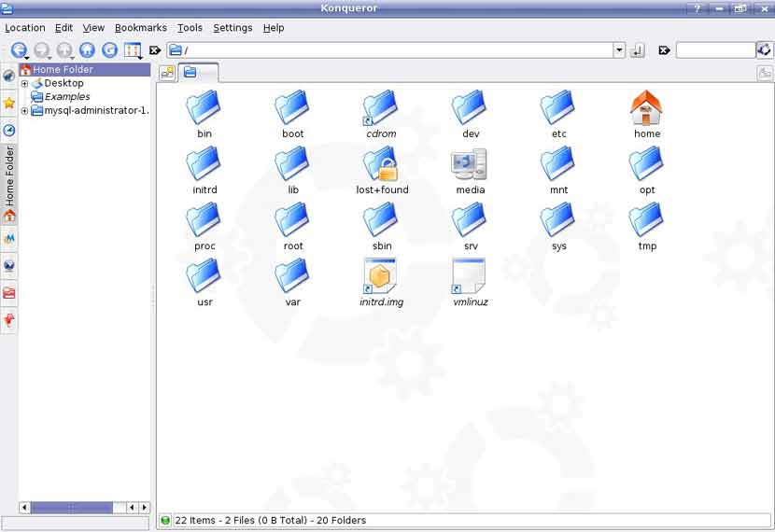Open the home folder icon
Screen dimensions: 775x532
tap(647, 114)
